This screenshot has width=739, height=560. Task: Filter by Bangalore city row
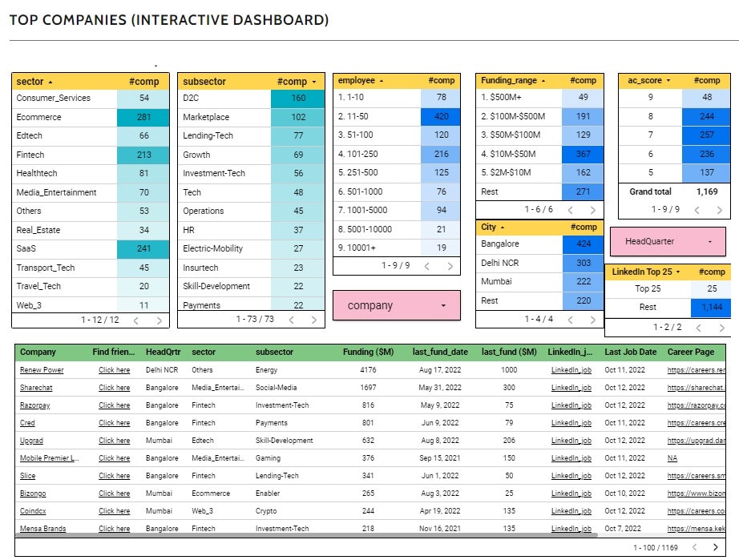(x=539, y=244)
